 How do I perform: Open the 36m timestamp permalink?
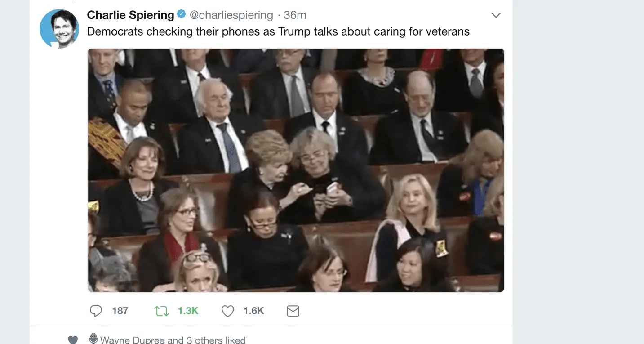[x=295, y=15]
